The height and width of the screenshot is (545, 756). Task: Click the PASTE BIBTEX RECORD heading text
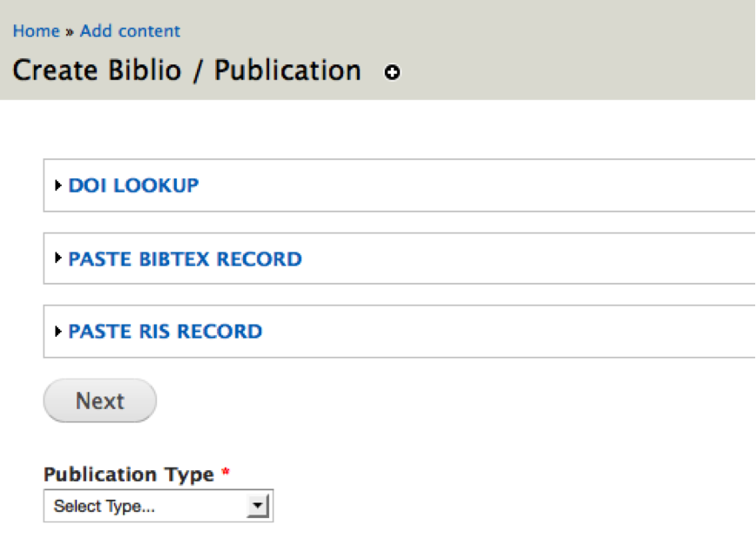pos(185,259)
